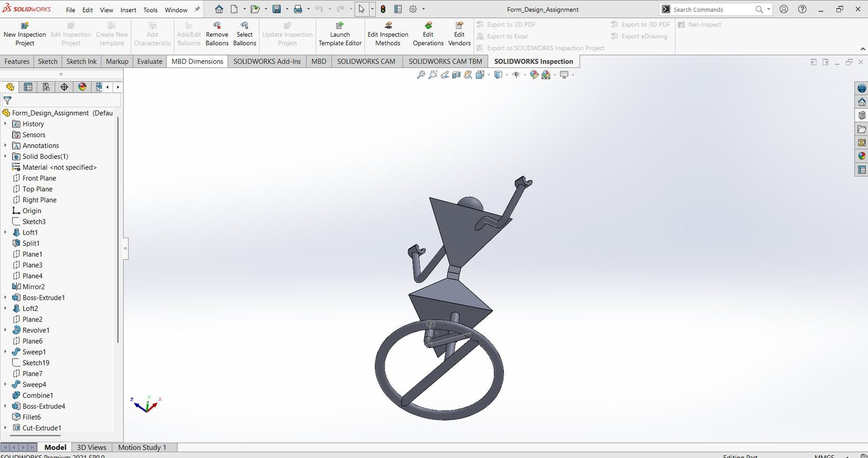Select the ConfigurationManager tab icon
The width and height of the screenshot is (868, 458).
click(46, 87)
